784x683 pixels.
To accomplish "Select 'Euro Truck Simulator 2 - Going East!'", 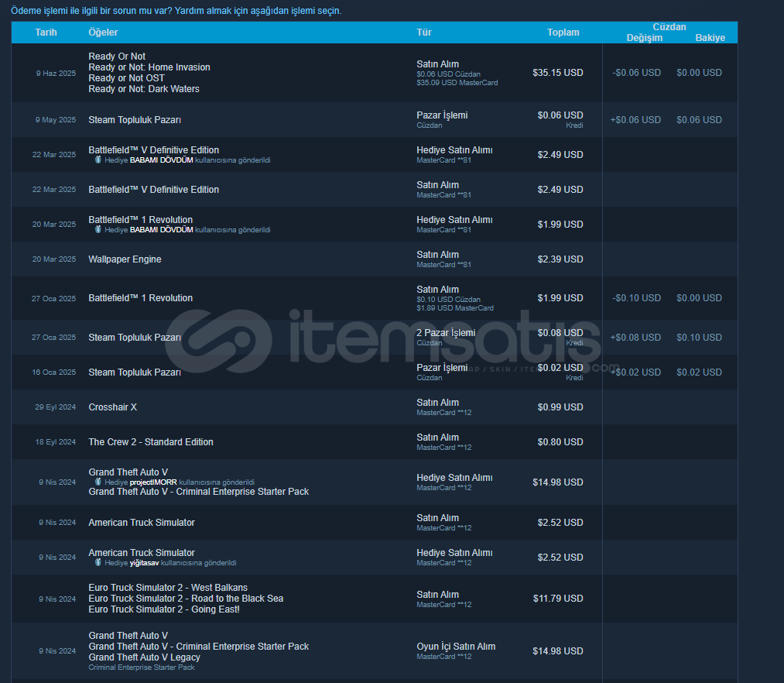I will 164,609.
